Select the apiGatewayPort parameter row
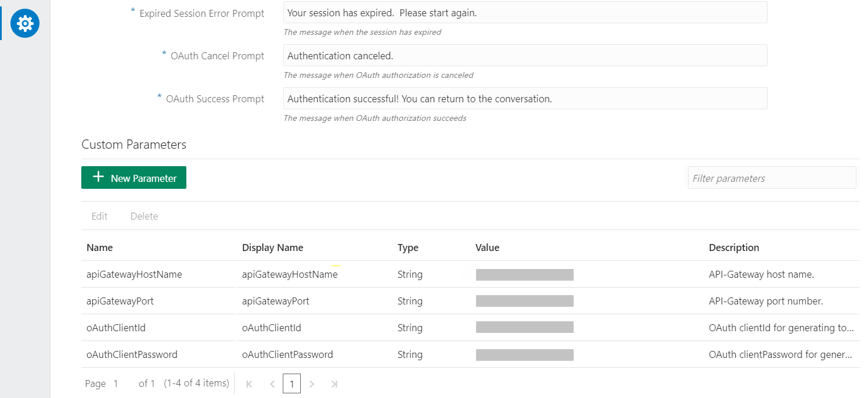This screenshot has height=398, width=868. click(120, 301)
